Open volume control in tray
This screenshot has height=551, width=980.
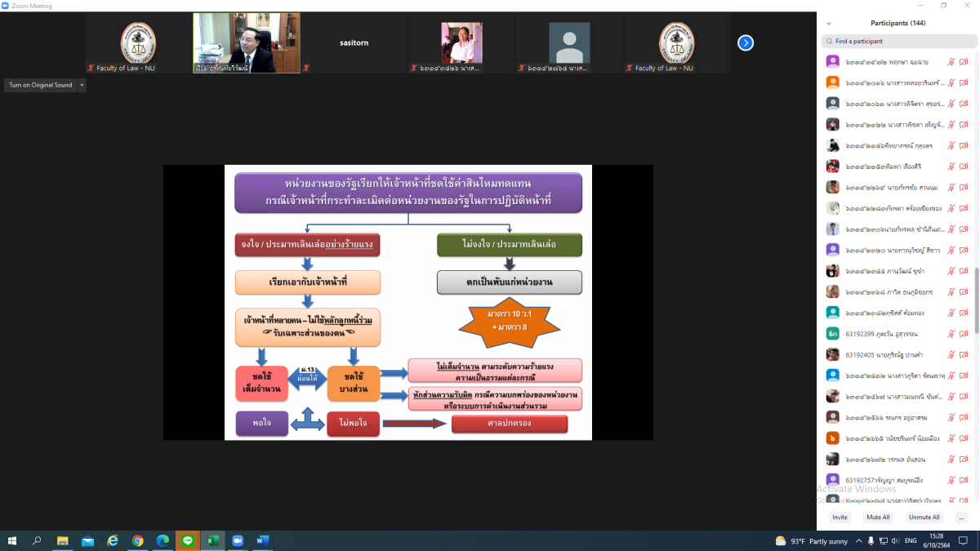click(897, 541)
